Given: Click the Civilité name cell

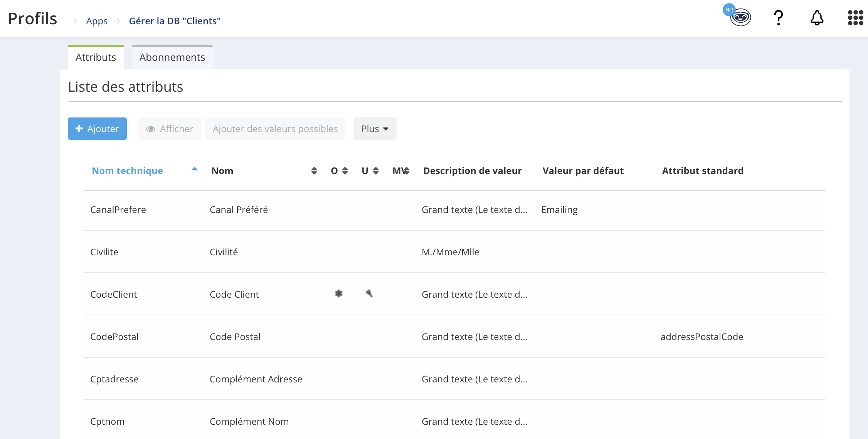Looking at the screenshot, I should (x=224, y=252).
